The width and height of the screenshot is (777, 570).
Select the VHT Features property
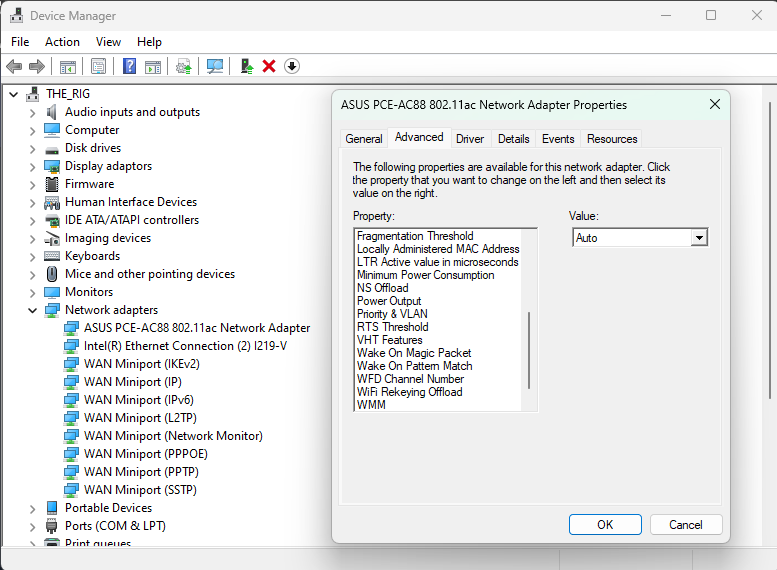coord(389,340)
